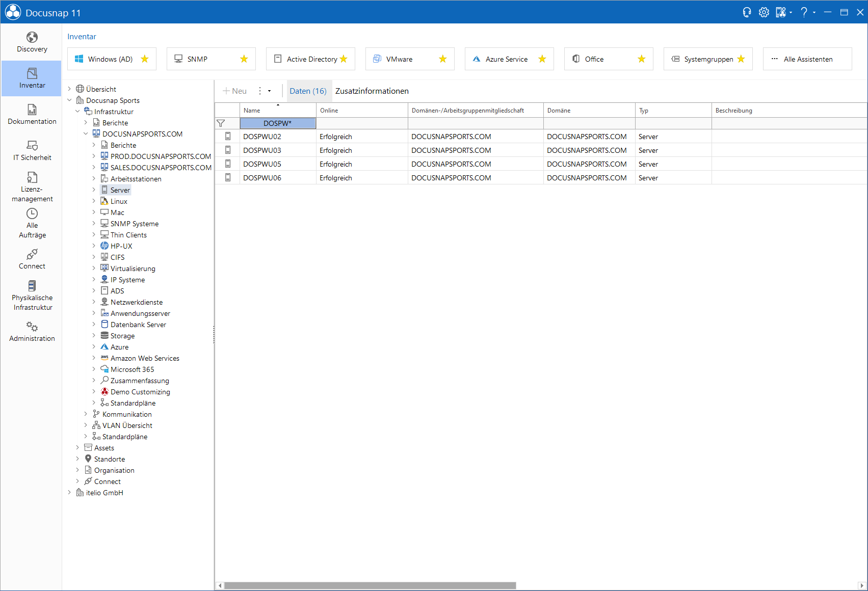The height and width of the screenshot is (591, 868).
Task: Expand the Assets node
Action: 77,448
